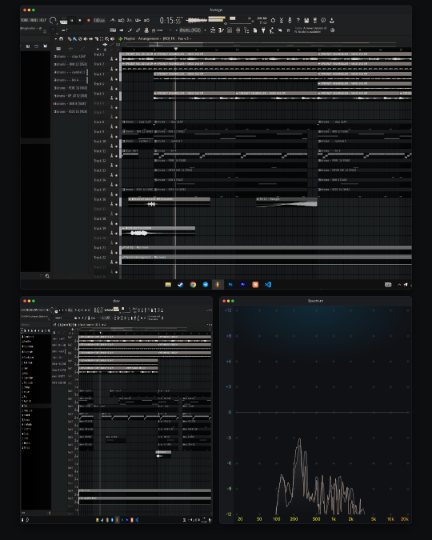Select the last pattern in the picker list
This screenshot has width=432, height=540.
(70, 112)
